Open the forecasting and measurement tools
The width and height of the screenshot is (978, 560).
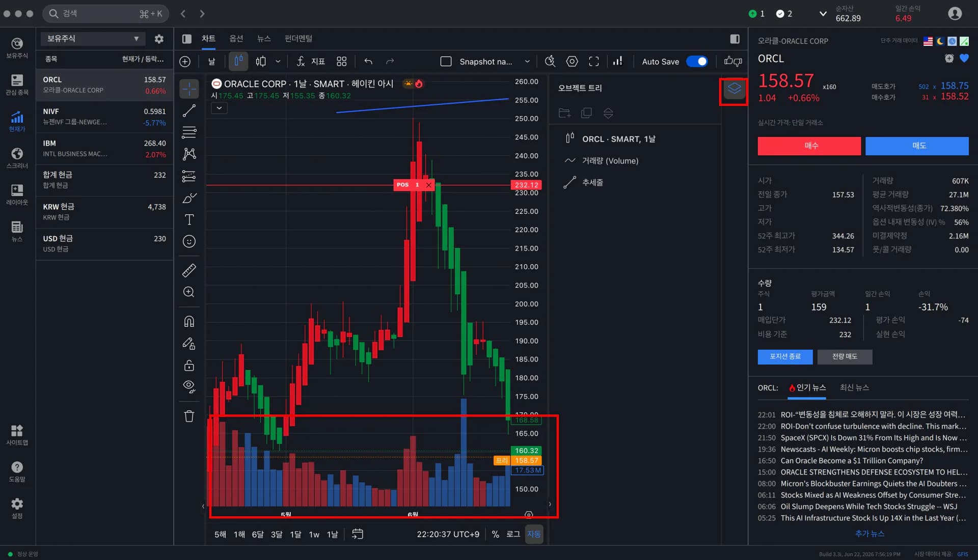(x=189, y=176)
